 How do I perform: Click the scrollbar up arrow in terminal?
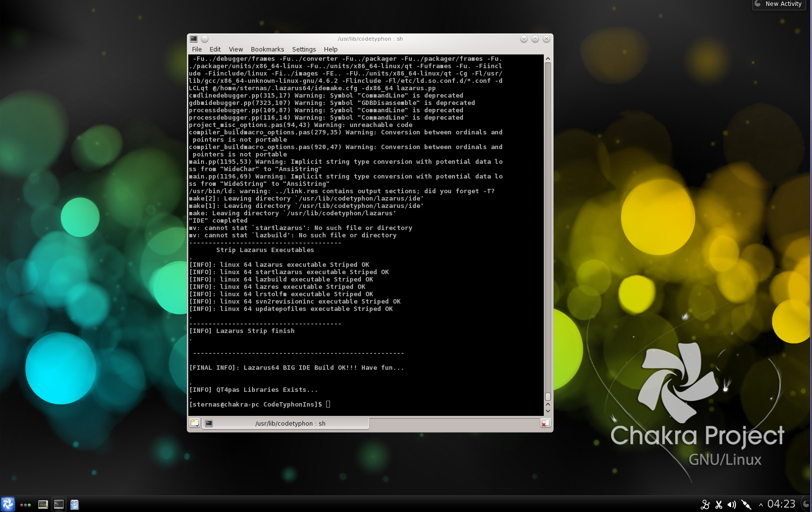point(548,59)
